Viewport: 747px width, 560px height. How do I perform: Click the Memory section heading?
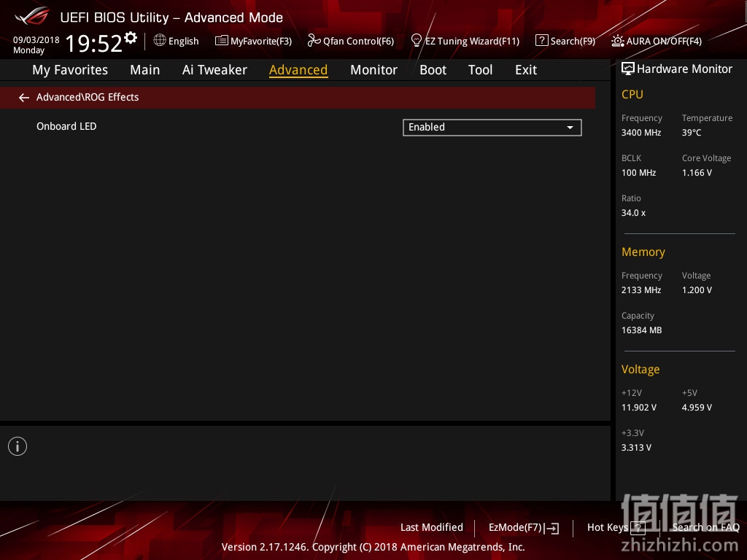point(643,252)
